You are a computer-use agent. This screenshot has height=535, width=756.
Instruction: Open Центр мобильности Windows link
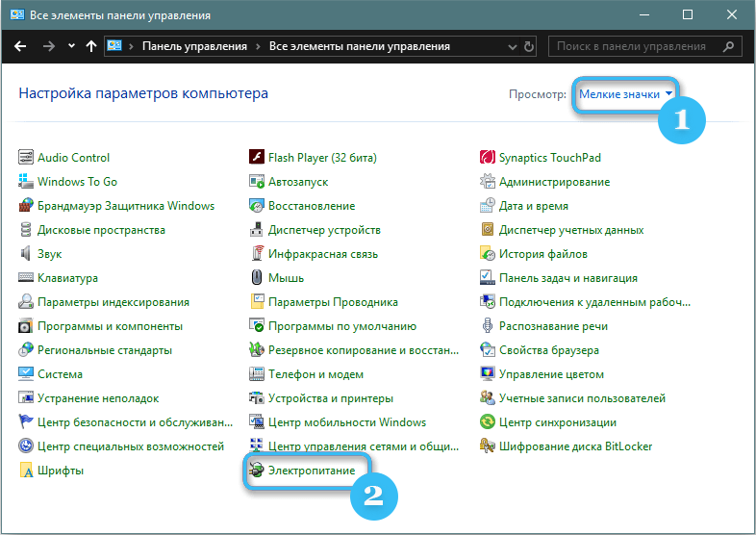[347, 422]
